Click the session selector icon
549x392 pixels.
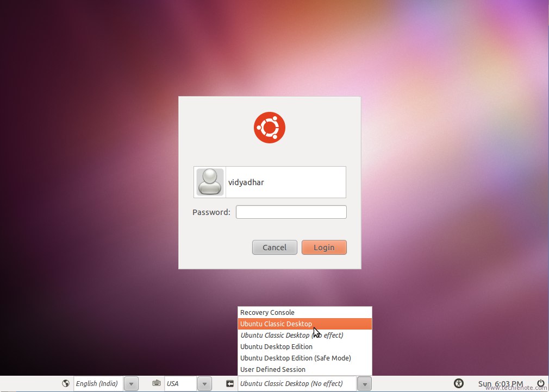[230, 384]
